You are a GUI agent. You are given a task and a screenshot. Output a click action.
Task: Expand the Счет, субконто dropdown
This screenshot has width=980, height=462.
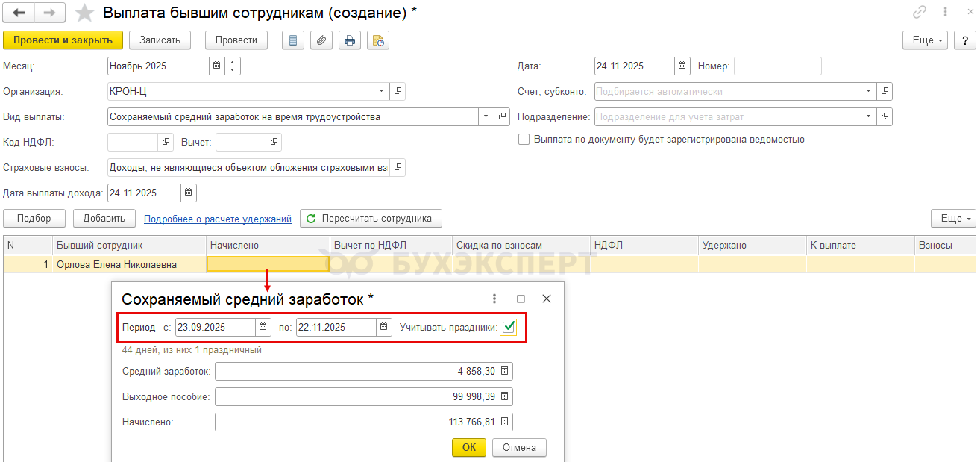[869, 91]
